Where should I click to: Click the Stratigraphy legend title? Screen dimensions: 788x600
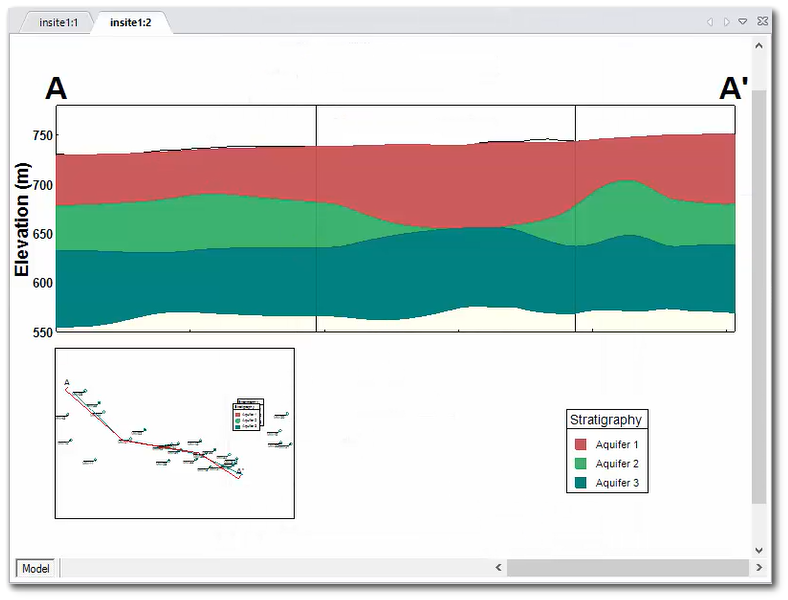point(605,420)
